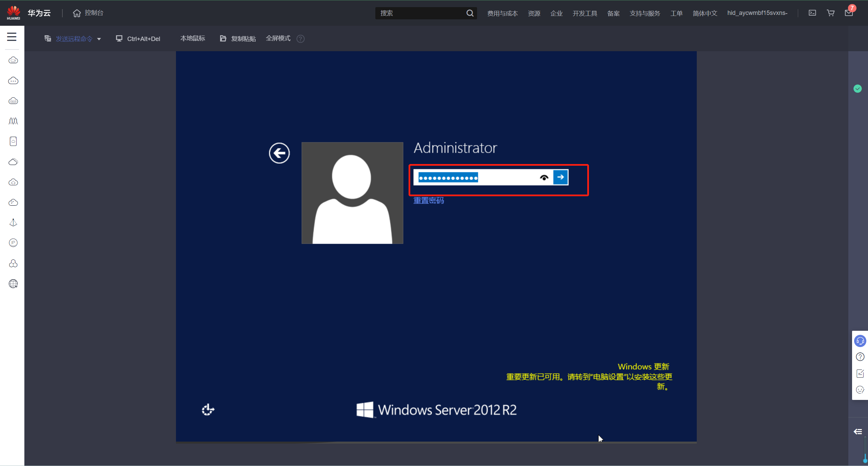Viewport: 868px width, 466px height.
Task: Click the IP sidebar icon
Action: 13,243
